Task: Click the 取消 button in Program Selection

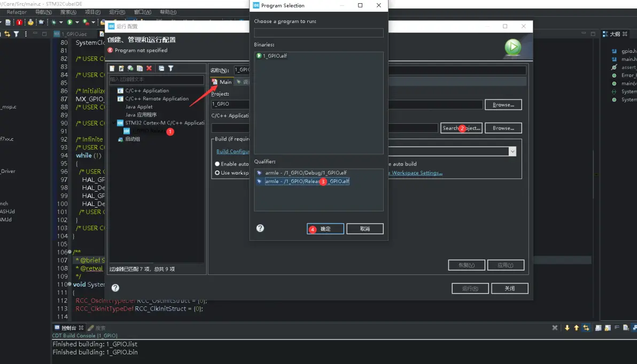Action: tap(365, 229)
